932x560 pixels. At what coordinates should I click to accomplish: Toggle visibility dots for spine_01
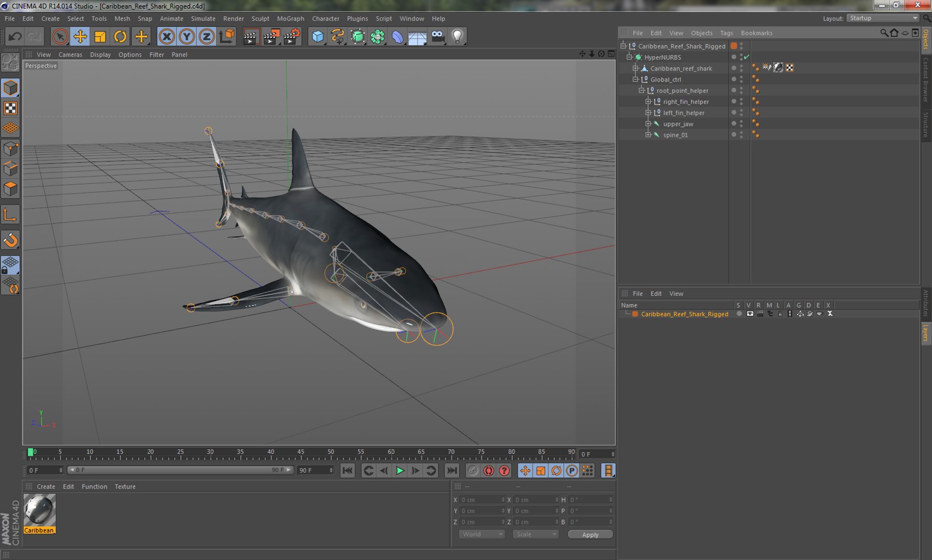pyautogui.click(x=741, y=135)
